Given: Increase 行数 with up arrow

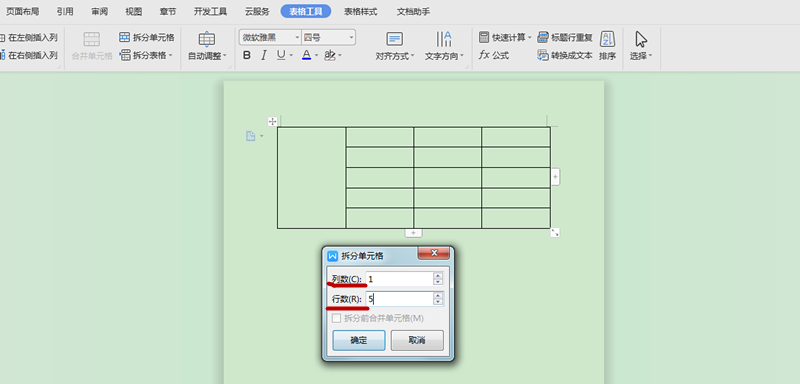Looking at the screenshot, I should point(438,296).
